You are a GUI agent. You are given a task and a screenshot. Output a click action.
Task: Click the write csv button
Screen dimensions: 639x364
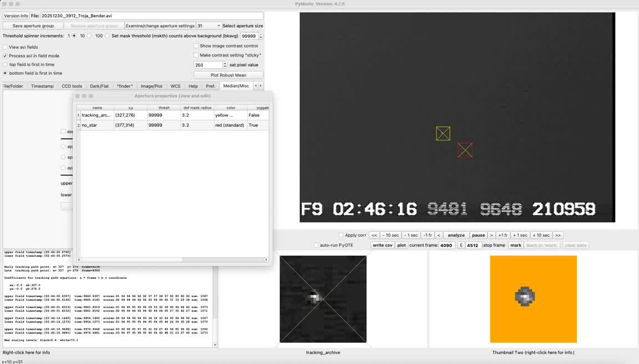[382, 245]
